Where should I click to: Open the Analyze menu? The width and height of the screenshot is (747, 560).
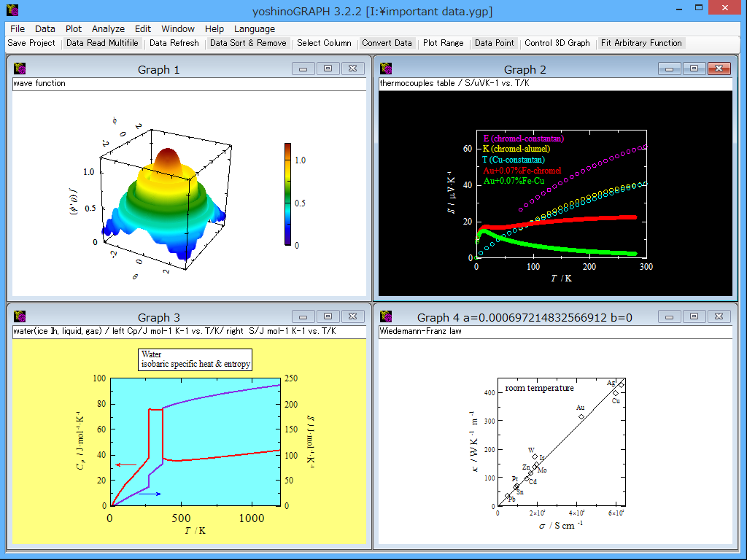[108, 29]
